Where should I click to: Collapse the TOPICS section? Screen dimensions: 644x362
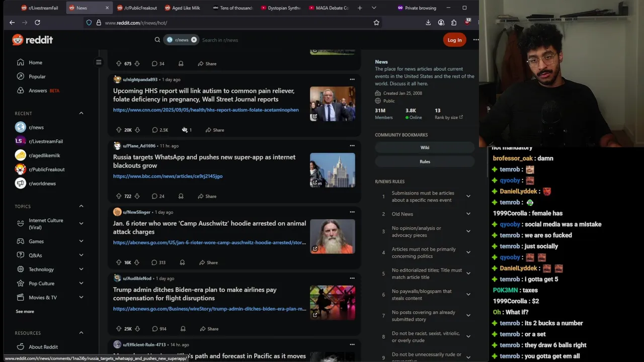[x=81, y=206]
